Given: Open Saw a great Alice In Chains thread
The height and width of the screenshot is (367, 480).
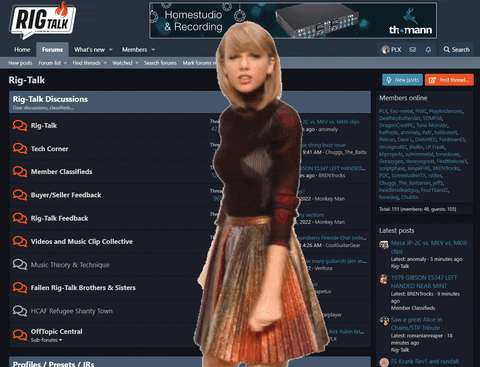Looking at the screenshot, I should pyautogui.click(x=416, y=324).
